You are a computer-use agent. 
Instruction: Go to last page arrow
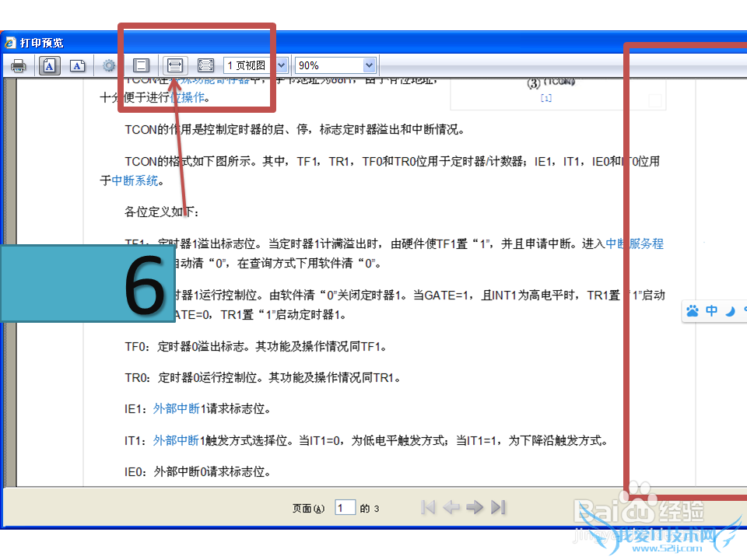click(498, 507)
